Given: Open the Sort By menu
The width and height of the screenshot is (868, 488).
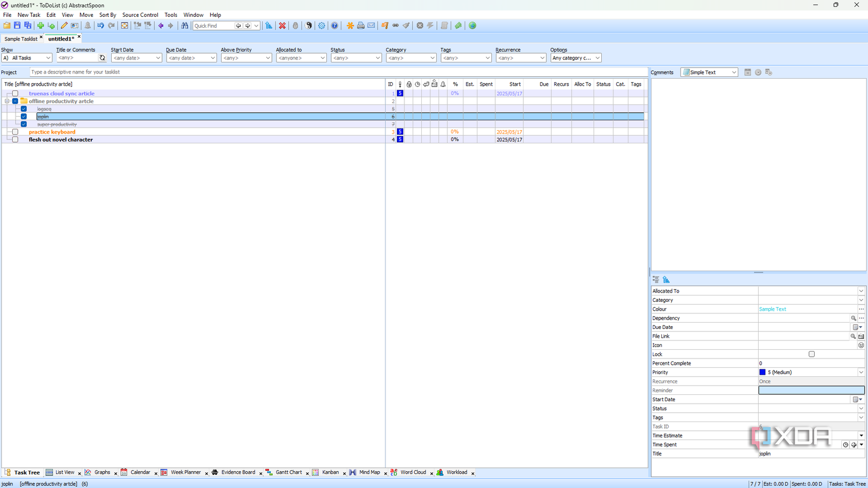Looking at the screenshot, I should [108, 15].
